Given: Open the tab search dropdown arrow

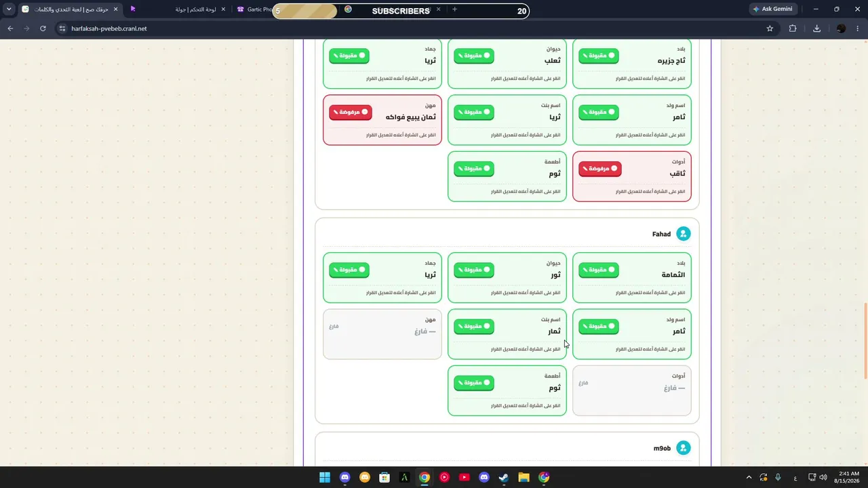Looking at the screenshot, I should point(9,9).
